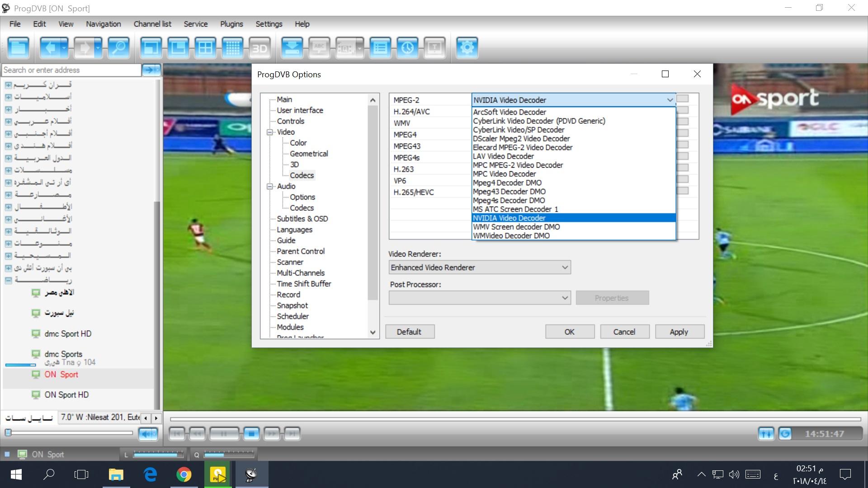Image resolution: width=868 pixels, height=488 pixels.
Task: Select the picture-in-picture layout icon
Action: point(178,47)
